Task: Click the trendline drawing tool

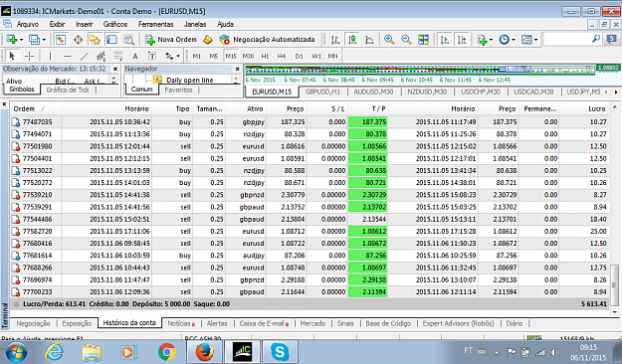Action: [85, 57]
